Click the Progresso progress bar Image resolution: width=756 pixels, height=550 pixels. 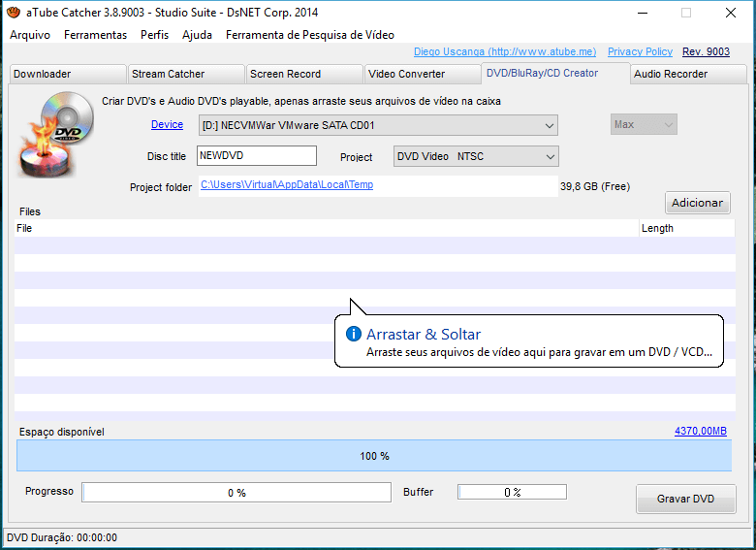(236, 493)
